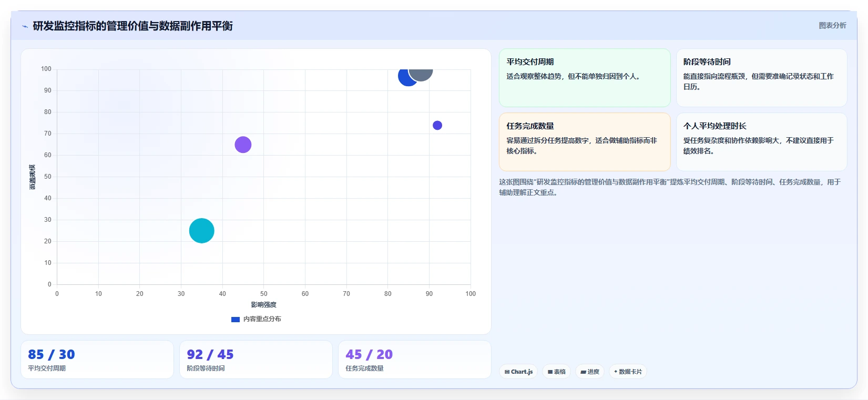Open the 个人平均处理时长 info card

click(x=761, y=142)
